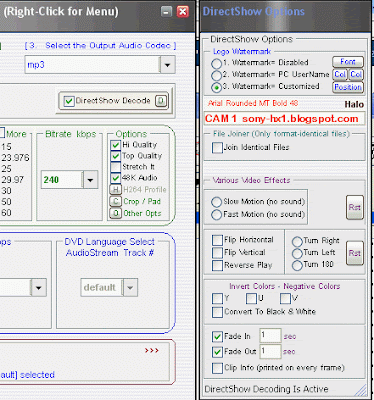This screenshot has width=374, height=400.
Task: Toggle the Y invert color checkbox
Action: [x=217, y=298]
